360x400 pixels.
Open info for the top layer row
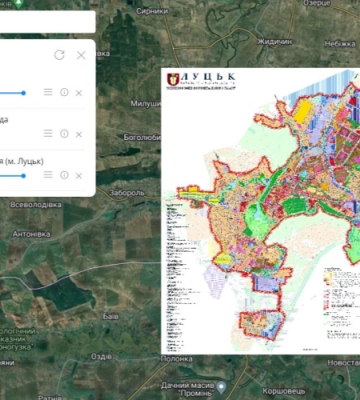[x=64, y=92]
